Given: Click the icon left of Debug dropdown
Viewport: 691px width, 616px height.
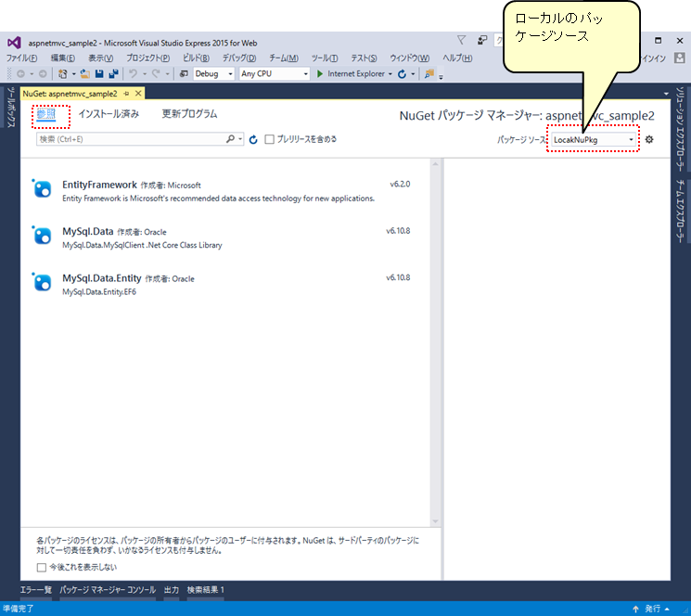Looking at the screenshot, I should pos(184,74).
